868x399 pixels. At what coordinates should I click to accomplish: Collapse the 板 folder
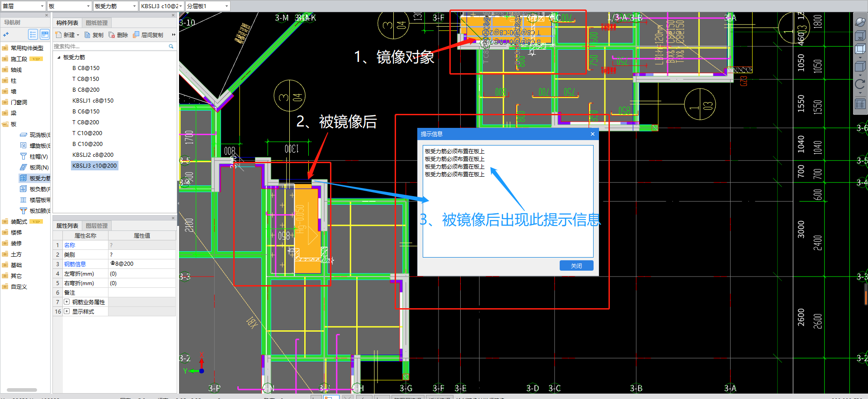click(5, 124)
